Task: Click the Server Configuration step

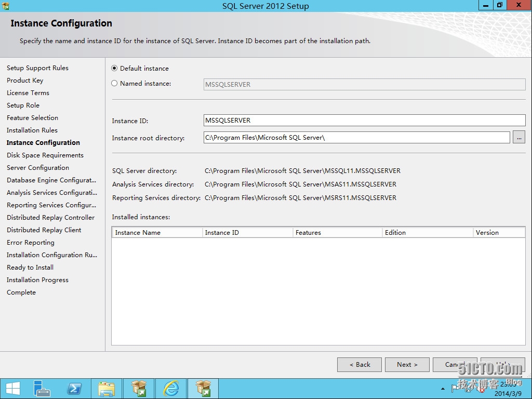Action: click(x=38, y=168)
